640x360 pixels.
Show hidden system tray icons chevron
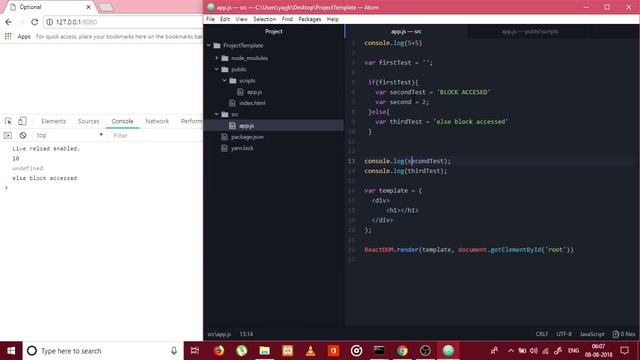coord(511,351)
